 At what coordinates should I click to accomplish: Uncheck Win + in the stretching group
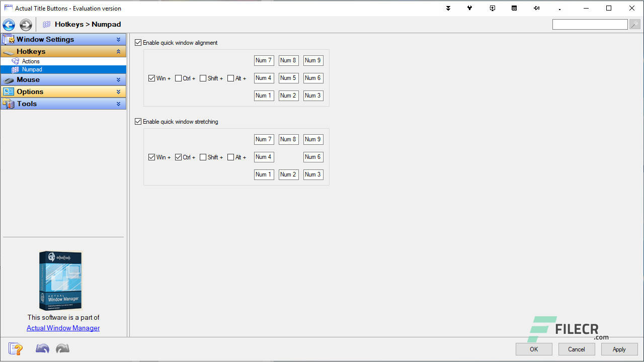pyautogui.click(x=152, y=157)
